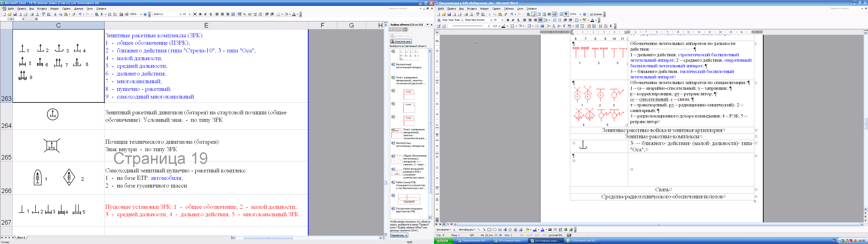
Task: Open Word's Вставка menu
Action: (472, 9)
